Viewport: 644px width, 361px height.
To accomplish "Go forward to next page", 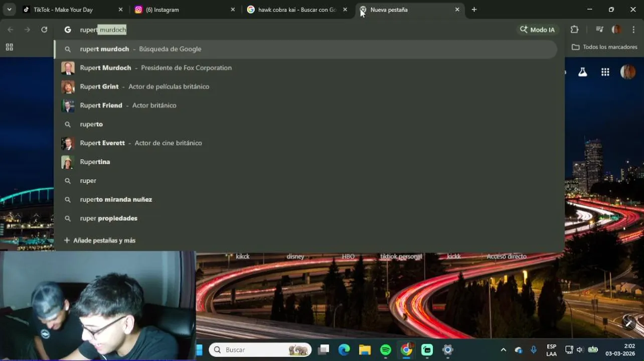I will coord(27,30).
